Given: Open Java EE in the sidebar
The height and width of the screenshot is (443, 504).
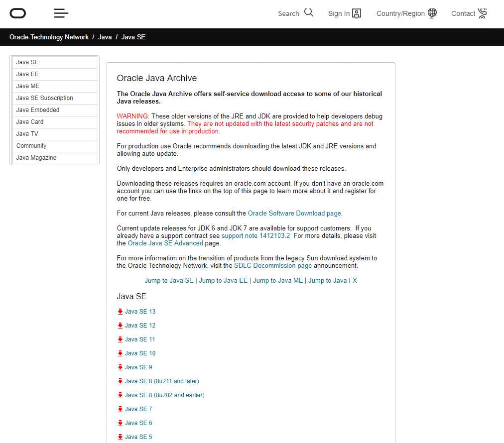Looking at the screenshot, I should coord(55,74).
